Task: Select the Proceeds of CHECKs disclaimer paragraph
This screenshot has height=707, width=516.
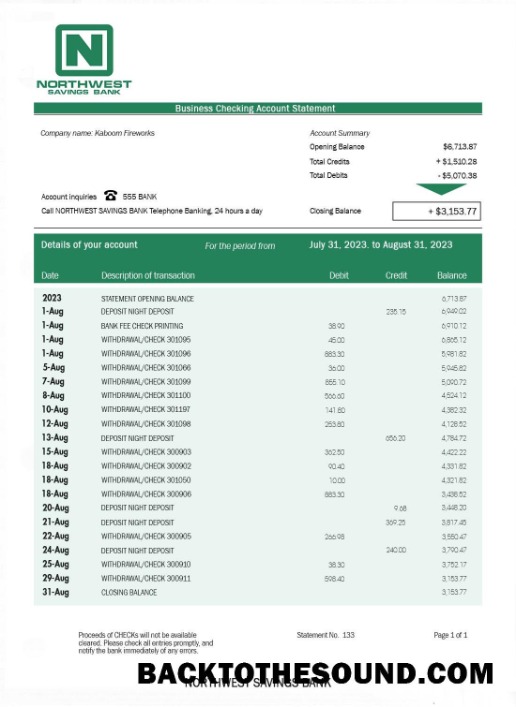Action: (146, 643)
